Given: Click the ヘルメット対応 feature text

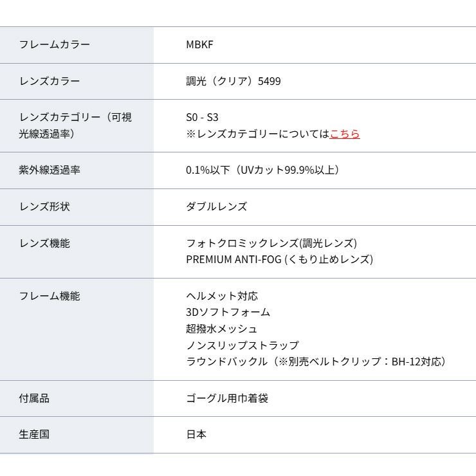Looking at the screenshot, I should [222, 297].
